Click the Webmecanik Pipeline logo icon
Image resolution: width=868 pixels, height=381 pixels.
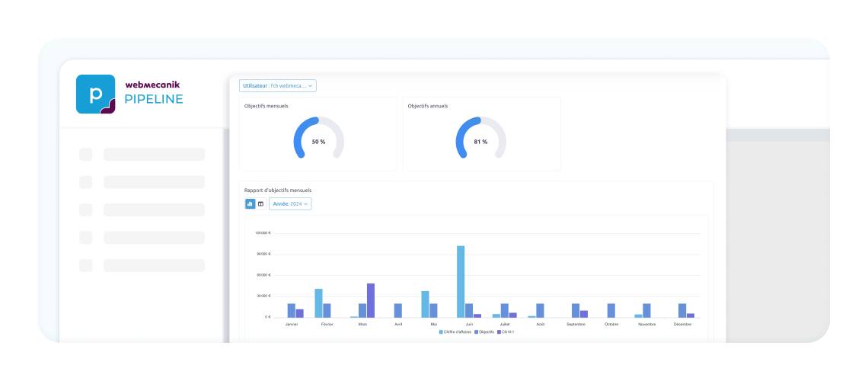coord(96,94)
